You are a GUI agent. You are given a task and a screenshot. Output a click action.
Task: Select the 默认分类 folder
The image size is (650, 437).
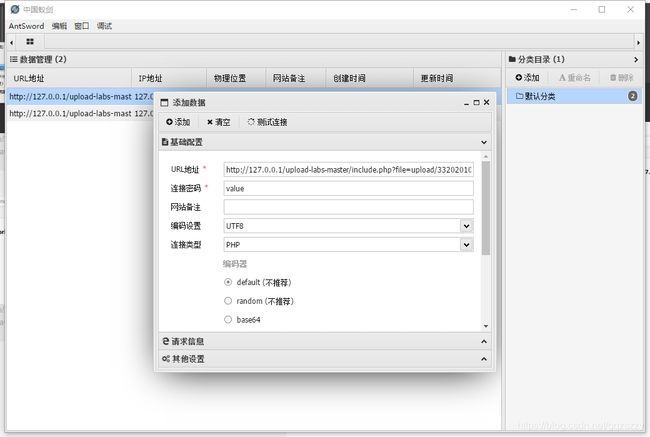tap(541, 96)
